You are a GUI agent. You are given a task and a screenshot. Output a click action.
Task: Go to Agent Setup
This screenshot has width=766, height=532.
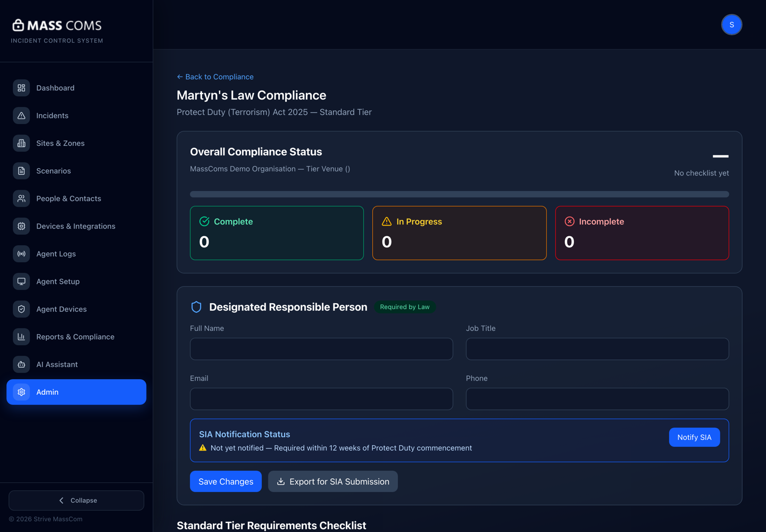[x=76, y=281]
